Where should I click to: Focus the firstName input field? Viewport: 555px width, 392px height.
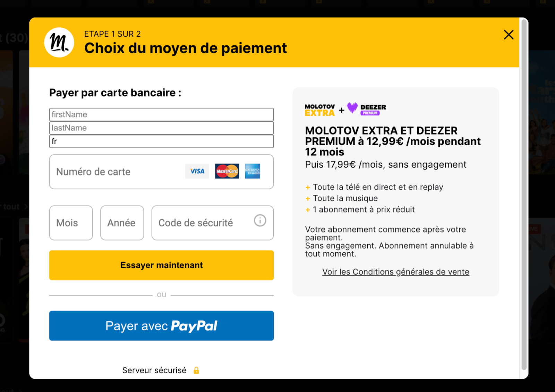161,115
